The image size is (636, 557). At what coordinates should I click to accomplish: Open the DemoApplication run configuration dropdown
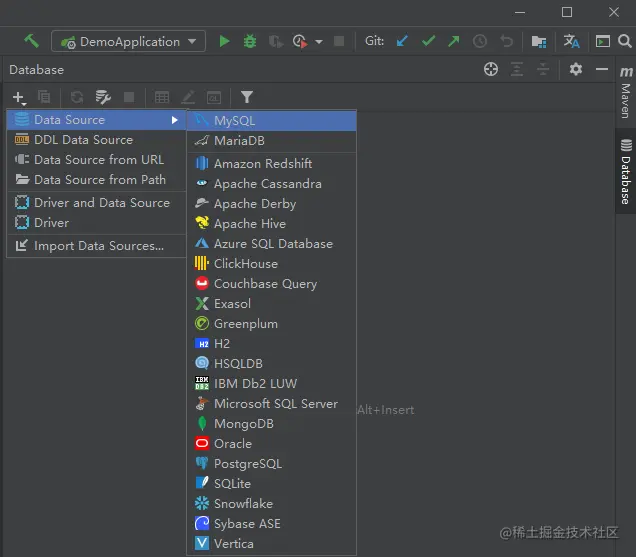point(128,41)
